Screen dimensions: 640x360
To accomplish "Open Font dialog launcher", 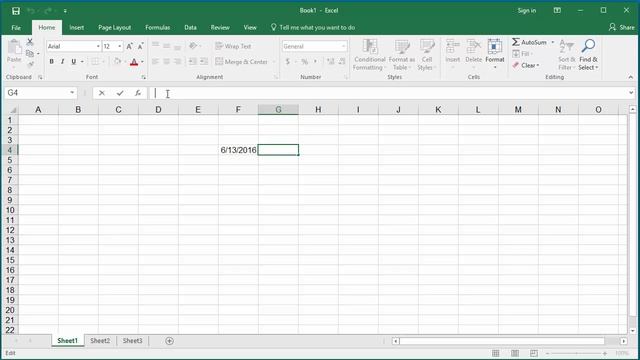I will coord(144,77).
